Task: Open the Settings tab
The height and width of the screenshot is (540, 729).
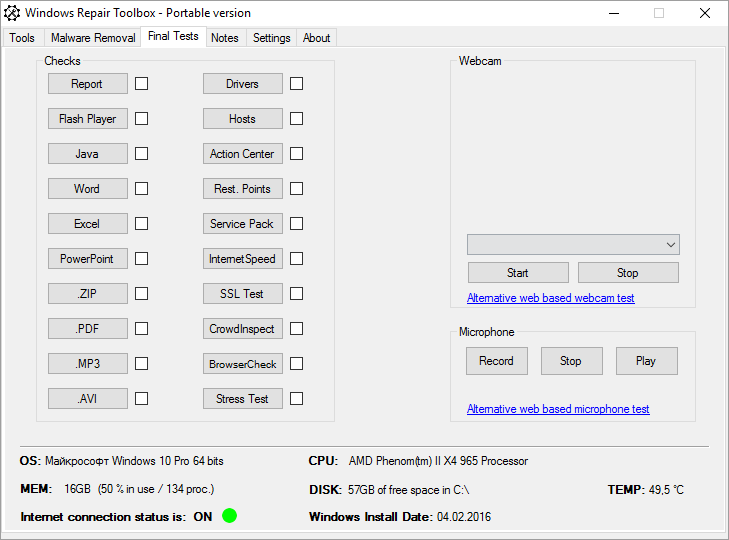Action: pos(271,38)
